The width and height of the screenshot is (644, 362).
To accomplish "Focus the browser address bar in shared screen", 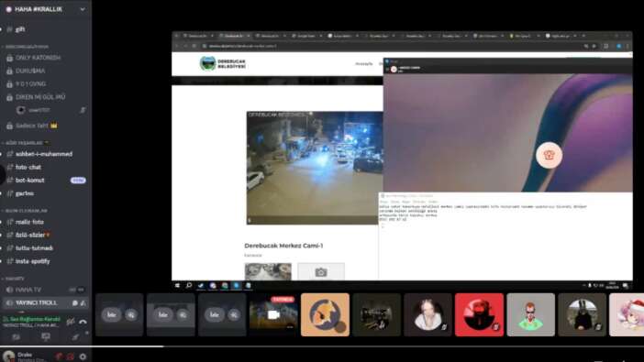I will click(x=390, y=47).
